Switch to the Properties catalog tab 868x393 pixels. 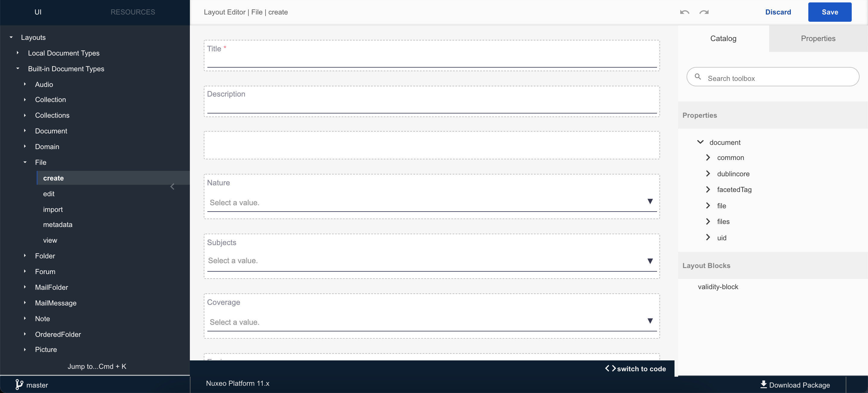point(818,38)
